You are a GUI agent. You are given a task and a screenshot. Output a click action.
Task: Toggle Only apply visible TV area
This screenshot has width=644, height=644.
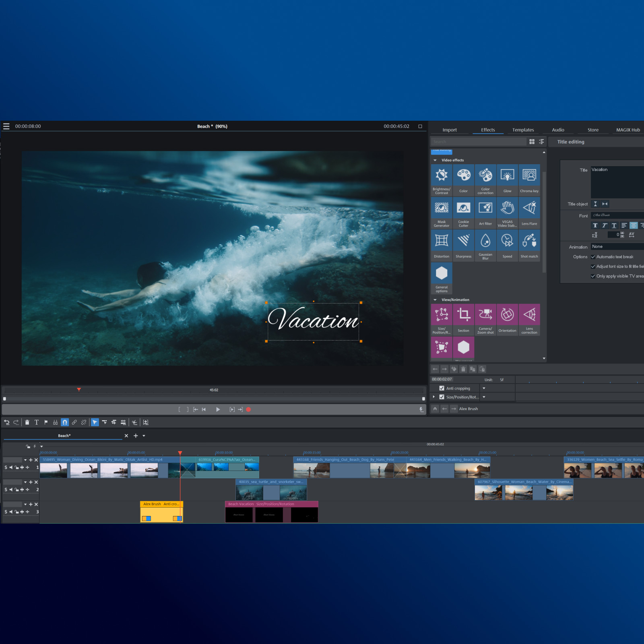coord(593,276)
